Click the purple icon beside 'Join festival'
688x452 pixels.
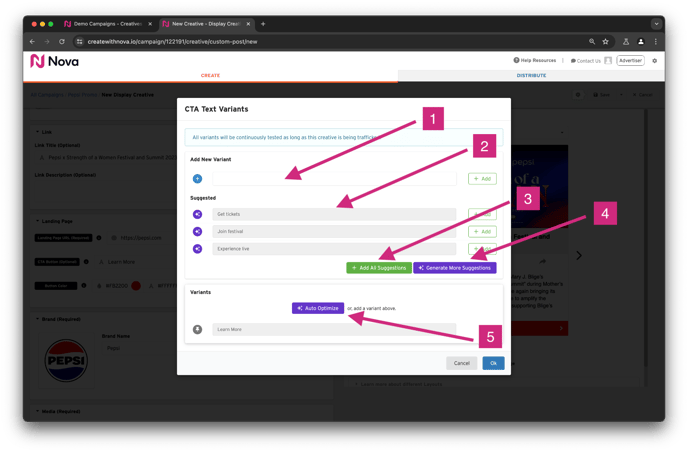tap(197, 231)
